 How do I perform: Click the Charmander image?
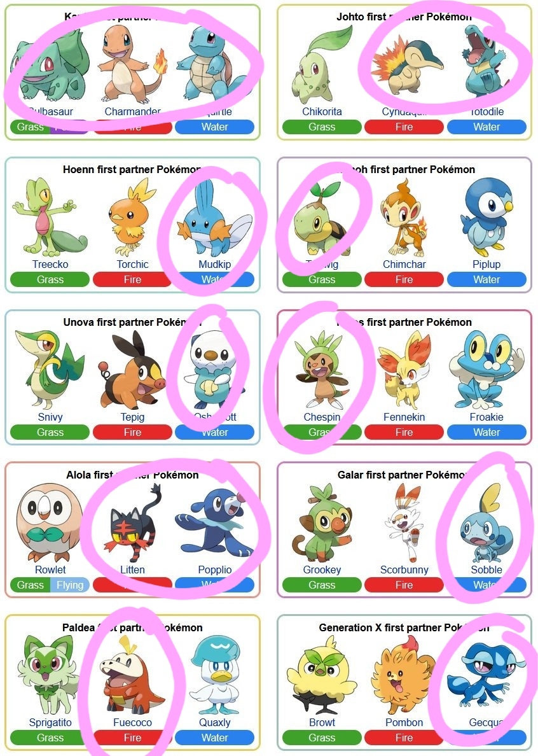(132, 65)
